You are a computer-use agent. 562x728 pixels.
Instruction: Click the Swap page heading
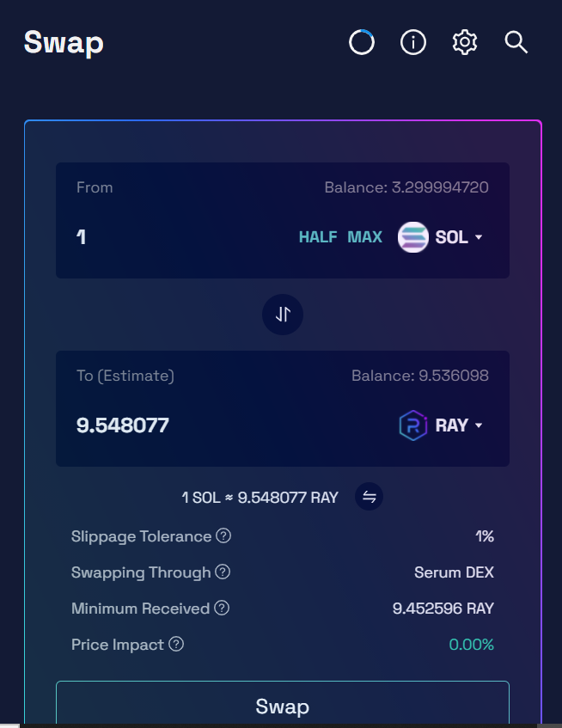click(64, 43)
